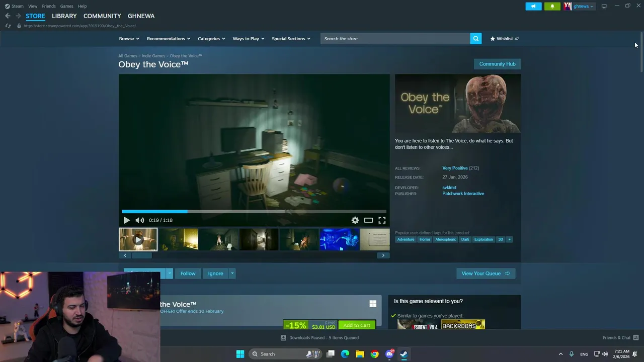Follow this game

[188, 274]
